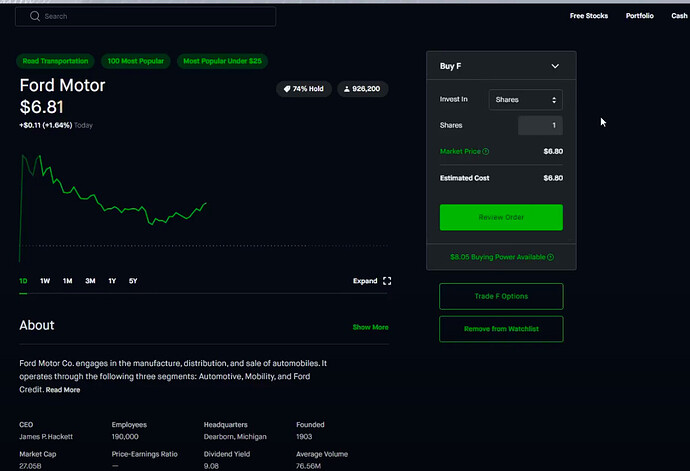
Task: Open the Portfolio page
Action: click(639, 16)
